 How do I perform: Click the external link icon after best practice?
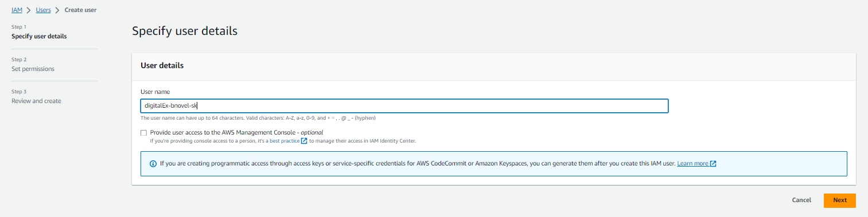(x=304, y=140)
